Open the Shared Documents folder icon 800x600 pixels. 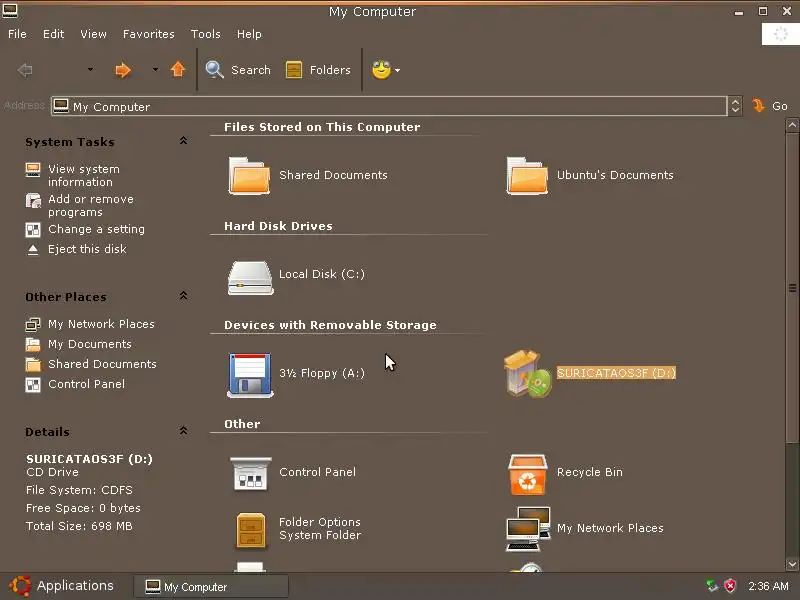click(249, 176)
